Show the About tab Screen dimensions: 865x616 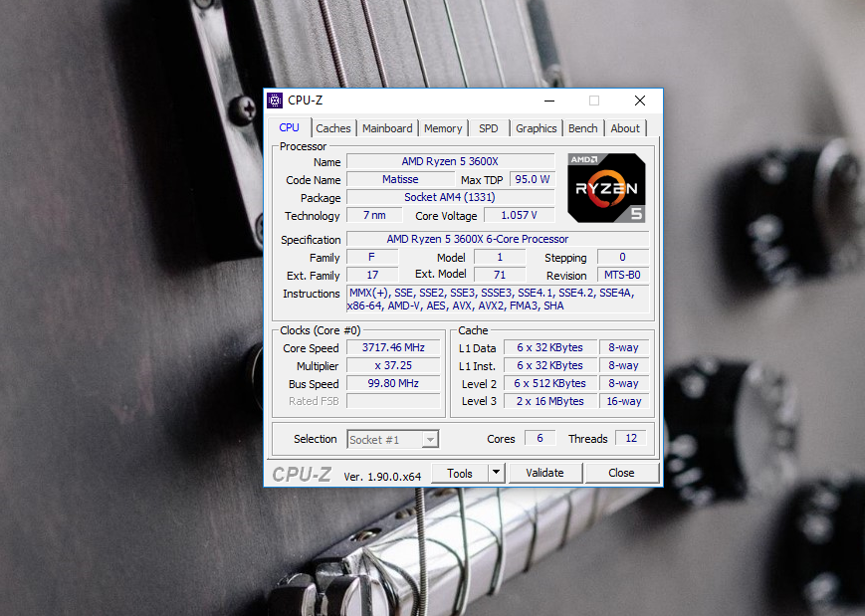click(625, 128)
